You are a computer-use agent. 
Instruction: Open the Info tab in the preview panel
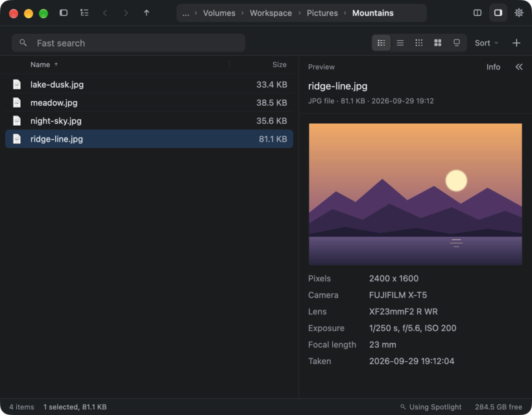coord(493,67)
